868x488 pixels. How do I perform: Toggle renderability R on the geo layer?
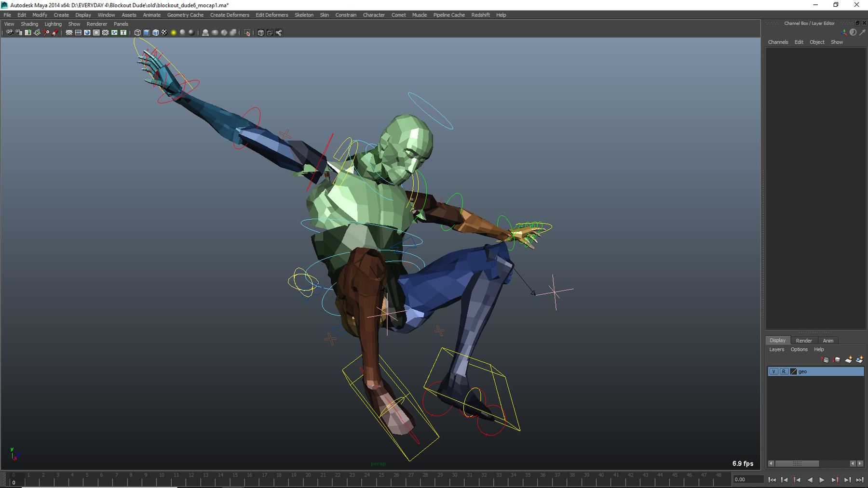pyautogui.click(x=784, y=371)
